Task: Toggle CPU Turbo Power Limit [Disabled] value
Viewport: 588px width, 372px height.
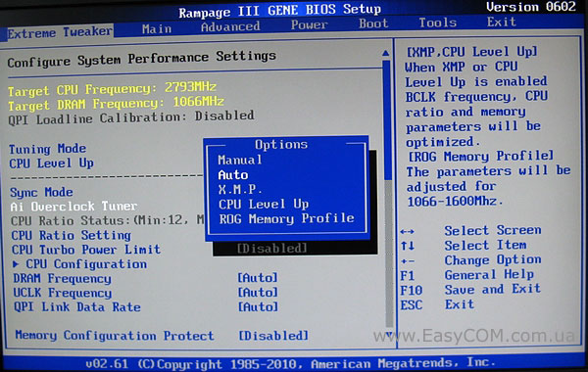Action: 272,248
